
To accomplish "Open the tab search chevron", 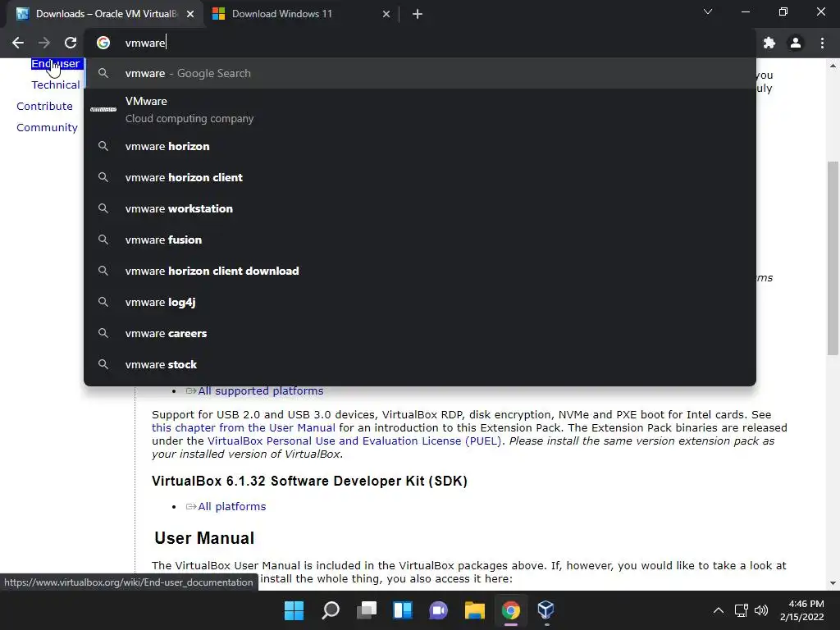I will point(708,11).
